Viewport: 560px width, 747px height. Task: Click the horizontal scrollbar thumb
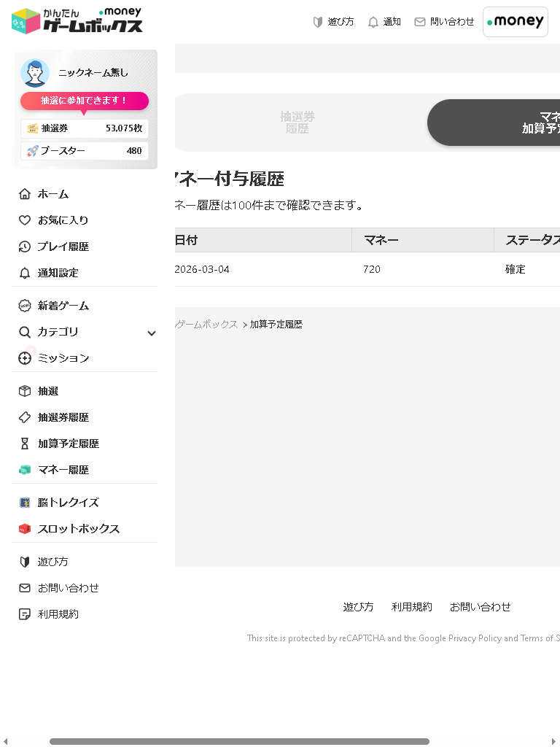click(239, 741)
